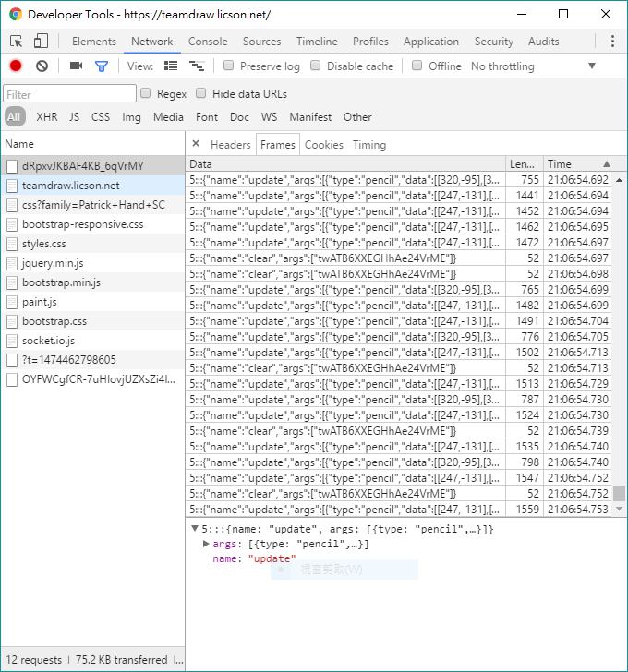Toggle the device toolbar icon
This screenshot has width=628, height=672.
point(41,42)
